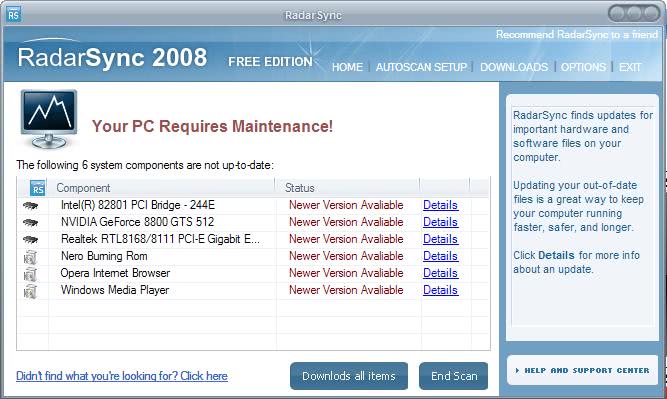Open Details for Nero Burning Rom
This screenshot has height=399, width=667.
pos(440,256)
